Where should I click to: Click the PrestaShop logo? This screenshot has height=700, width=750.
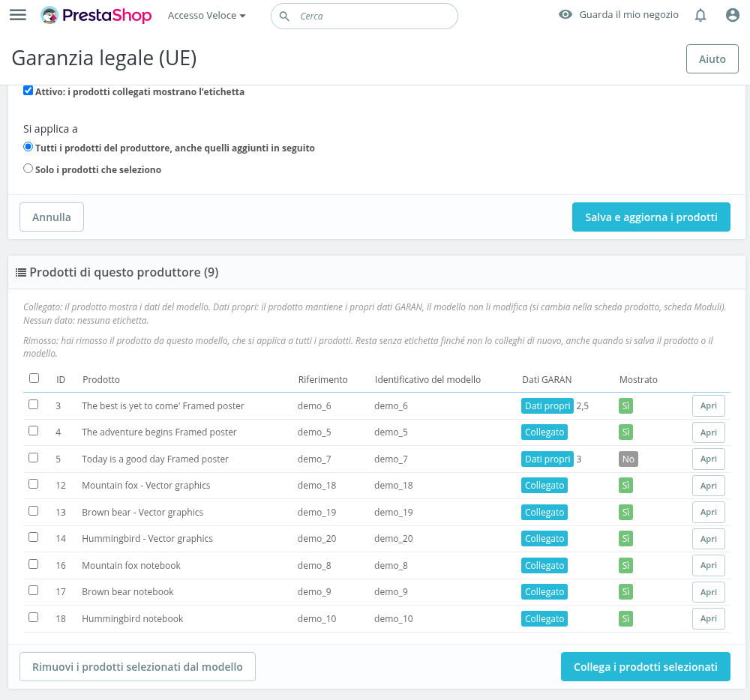pos(96,15)
